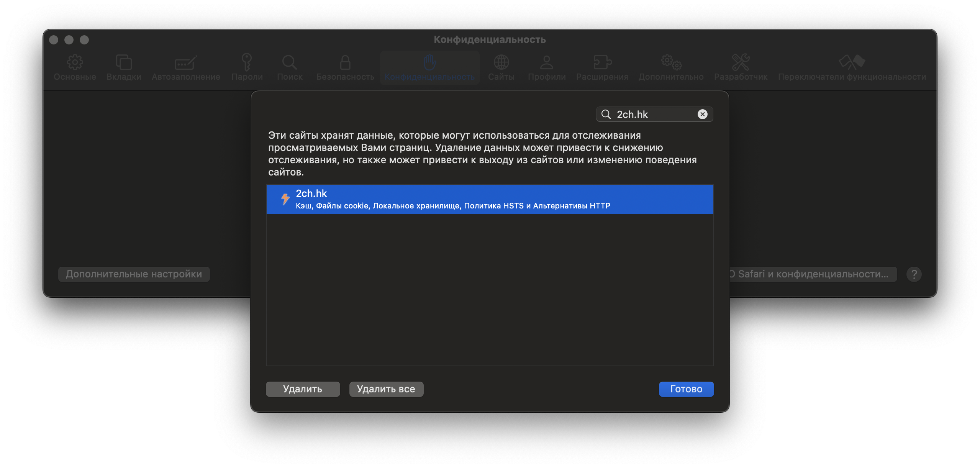Open the Вкладки tabs icon
980x469 pixels.
point(124,62)
